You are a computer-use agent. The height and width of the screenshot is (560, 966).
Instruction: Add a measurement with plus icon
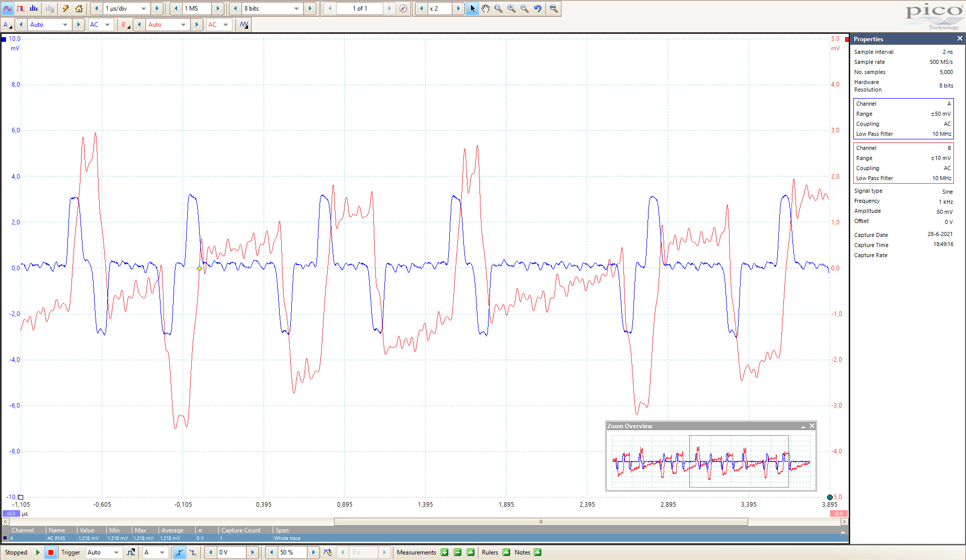(x=445, y=552)
